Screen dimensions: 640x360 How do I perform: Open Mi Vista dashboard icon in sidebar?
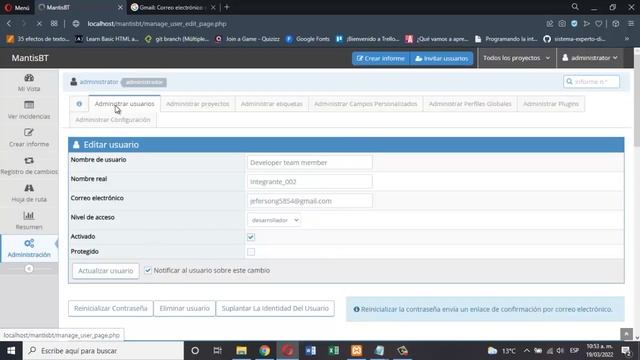point(29,78)
